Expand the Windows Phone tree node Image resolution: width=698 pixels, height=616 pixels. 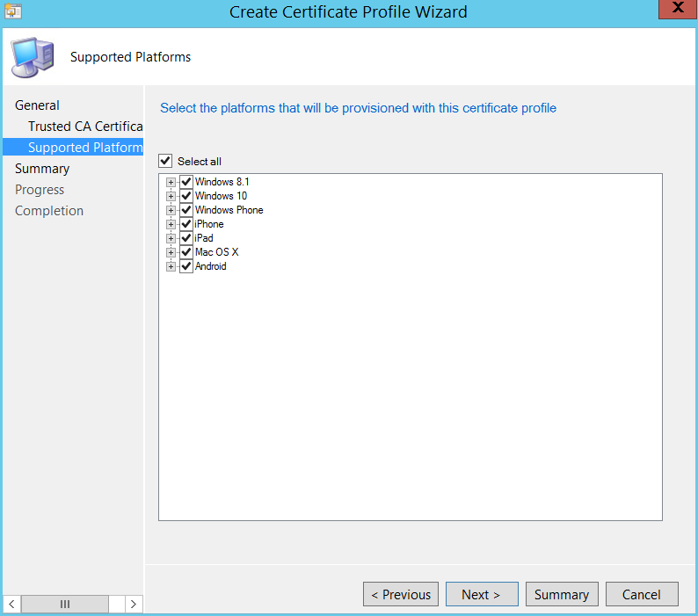click(x=171, y=210)
